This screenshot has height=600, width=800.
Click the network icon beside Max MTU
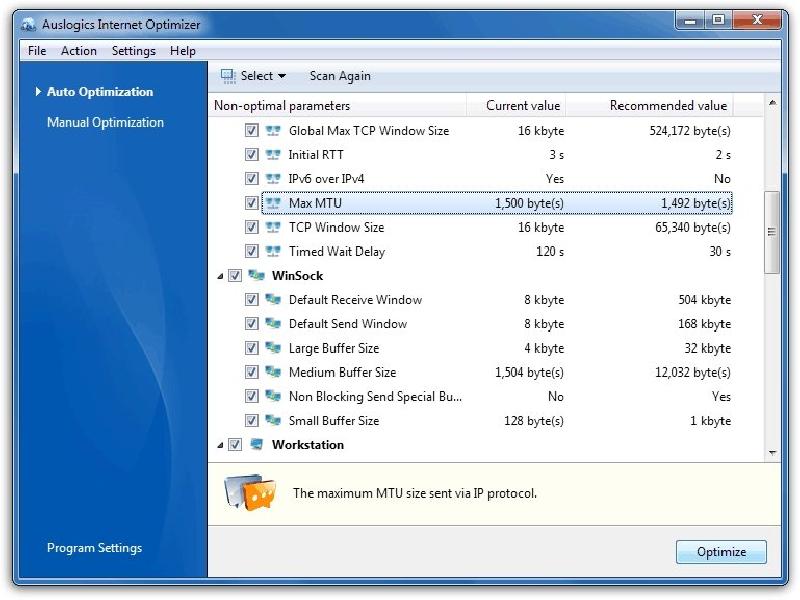click(273, 203)
